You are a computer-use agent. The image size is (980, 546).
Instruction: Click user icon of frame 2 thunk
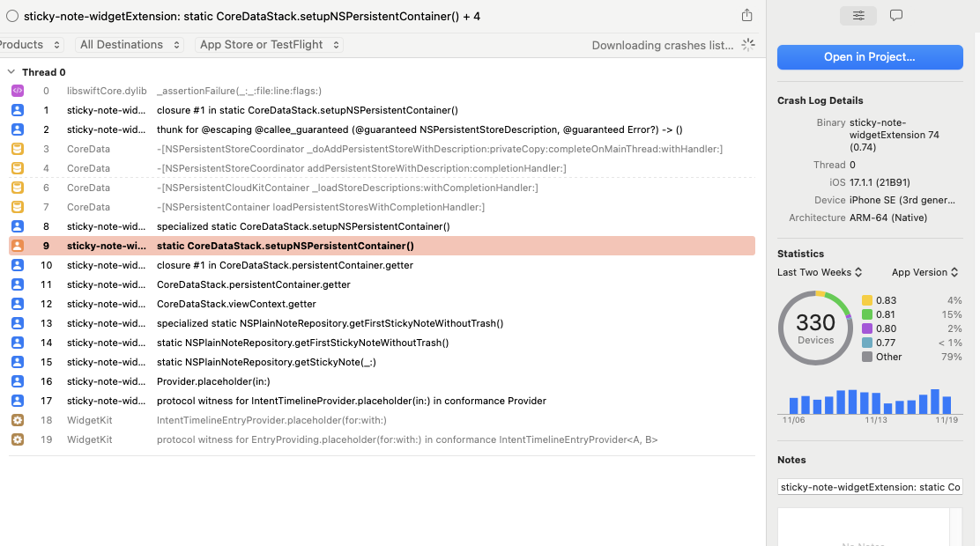point(18,129)
